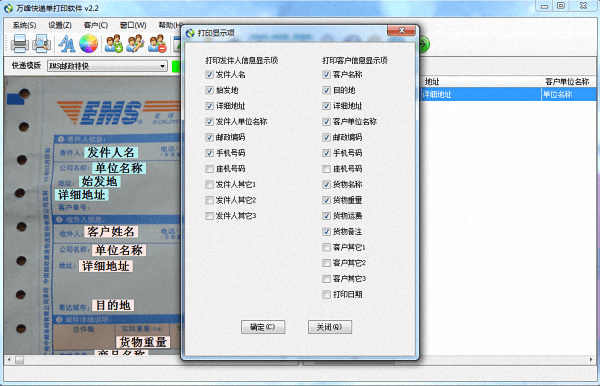The width and height of the screenshot is (600, 386).
Task: Open the 帮助 menu
Action: [x=170, y=25]
